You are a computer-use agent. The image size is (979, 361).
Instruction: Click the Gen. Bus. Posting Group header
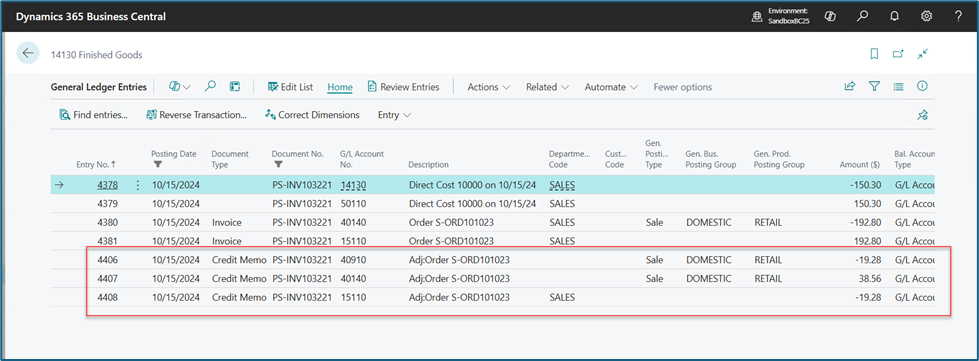(711, 159)
